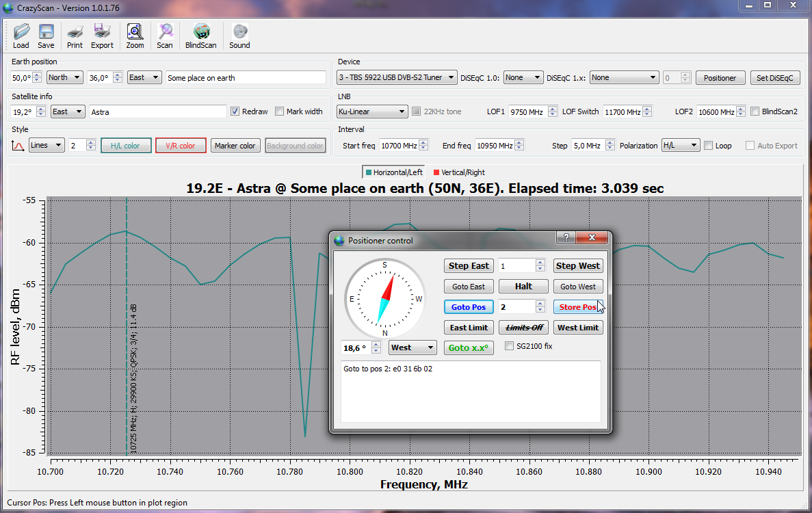
Task: Launch the BlindScan toolbar icon
Action: (x=201, y=36)
